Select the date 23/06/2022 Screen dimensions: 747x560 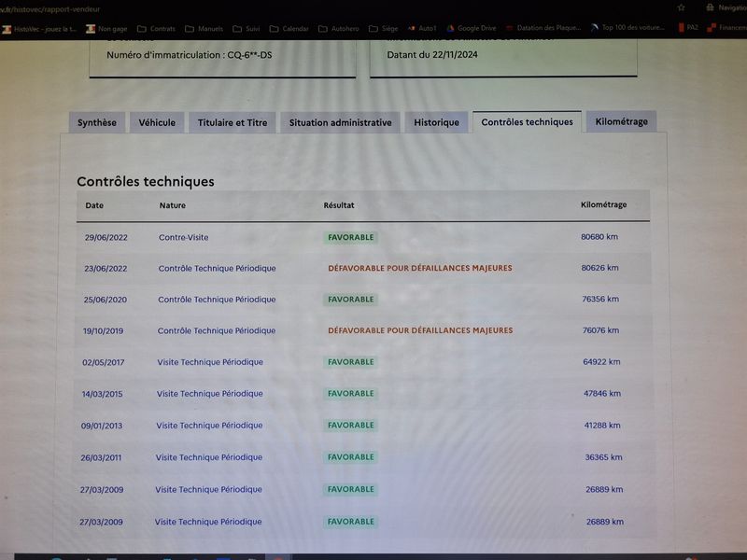click(106, 269)
